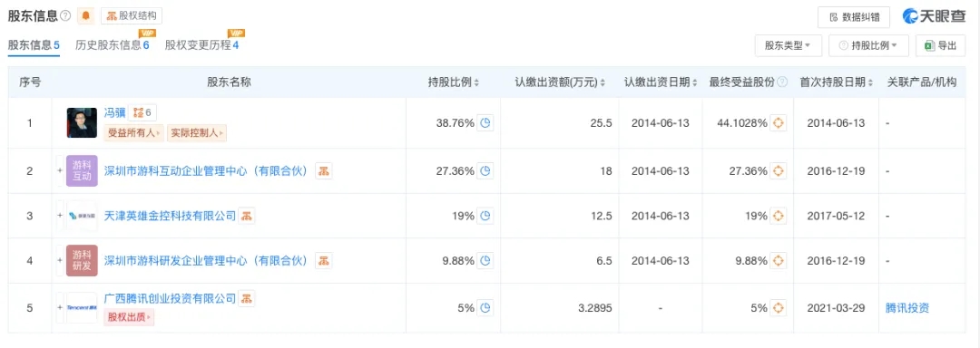Click target icon beside 44.1028% beneficial share

tap(778, 123)
